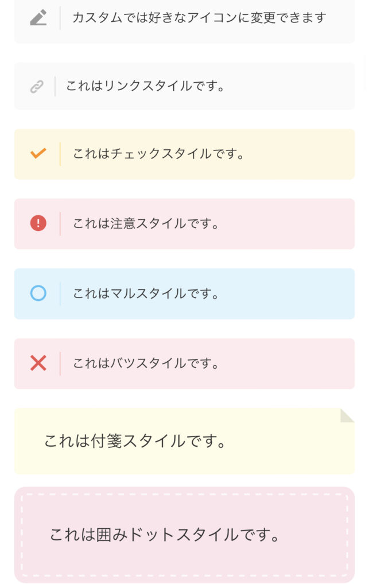Click the pencil edit icon
The width and height of the screenshot is (369, 588).
[38, 18]
